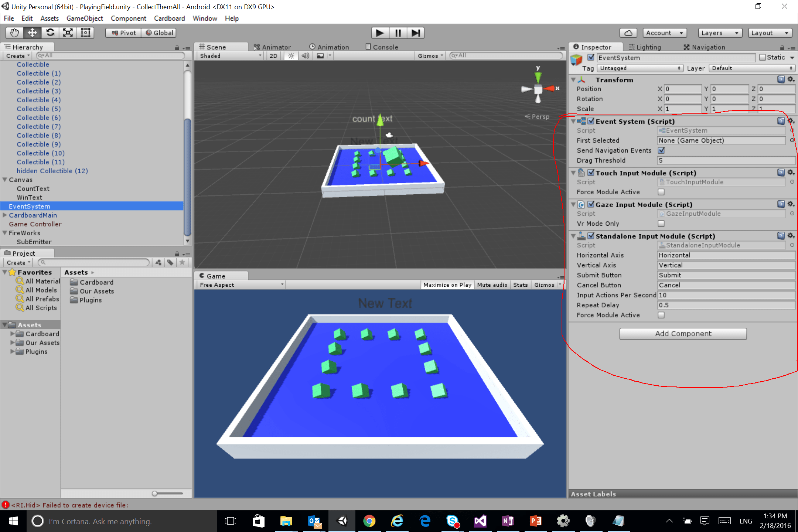Select the Rotate tool in toolbar
This screenshot has height=532, width=798.
pyautogui.click(x=50, y=33)
